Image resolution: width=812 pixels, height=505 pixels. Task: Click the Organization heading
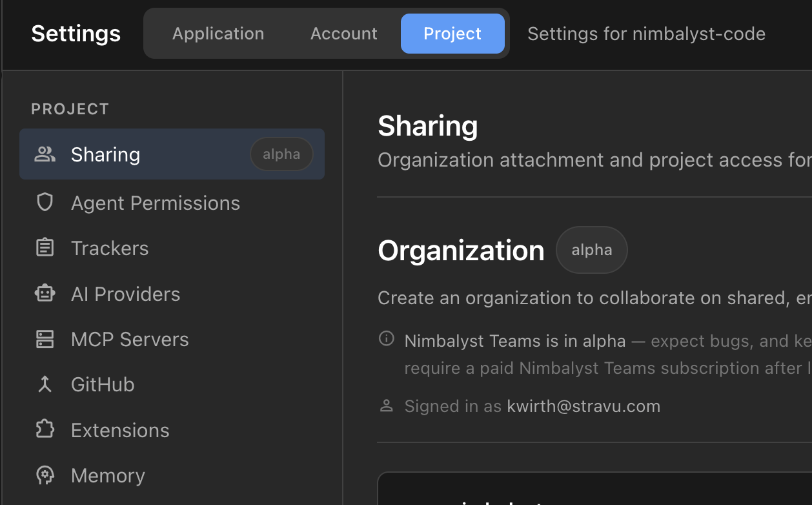point(461,251)
